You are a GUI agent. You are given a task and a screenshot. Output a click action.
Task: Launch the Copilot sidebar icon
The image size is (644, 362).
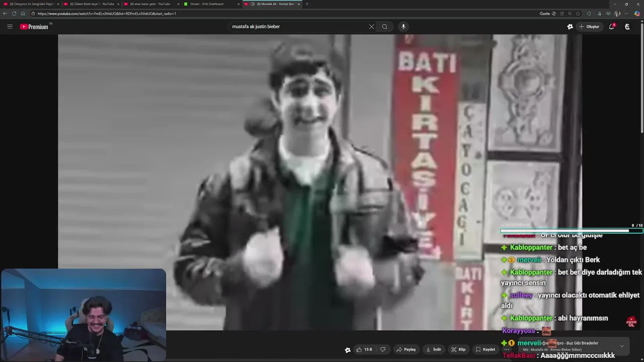coord(637,14)
